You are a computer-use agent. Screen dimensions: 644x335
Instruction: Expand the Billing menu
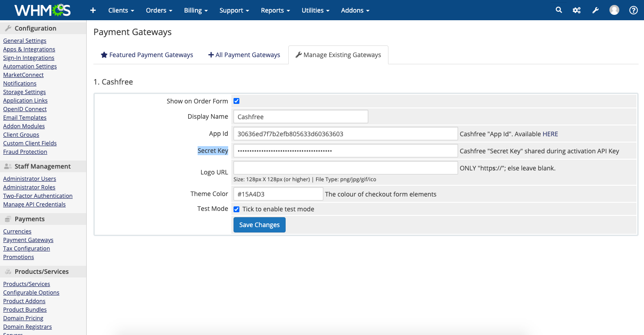[x=196, y=10]
